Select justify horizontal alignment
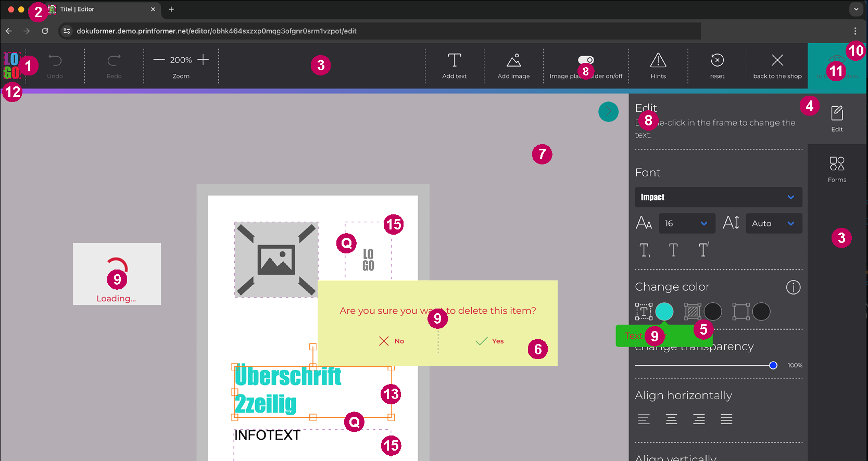Image resolution: width=868 pixels, height=461 pixels. [726, 419]
